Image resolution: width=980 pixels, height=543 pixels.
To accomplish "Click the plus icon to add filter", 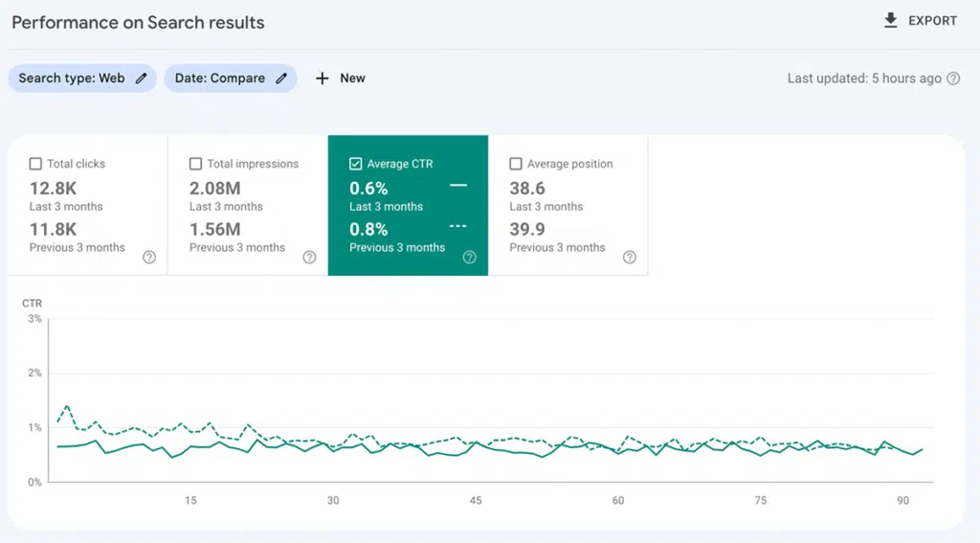I will point(323,79).
